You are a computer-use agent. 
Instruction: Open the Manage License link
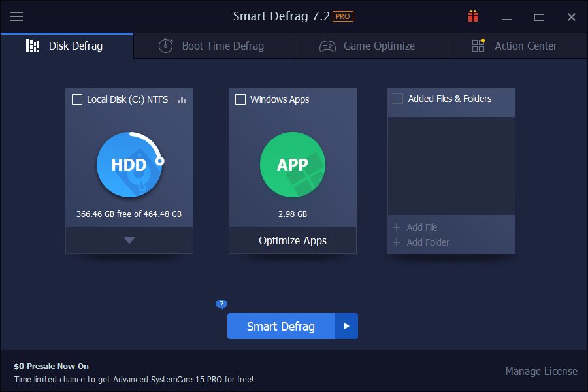[541, 371]
